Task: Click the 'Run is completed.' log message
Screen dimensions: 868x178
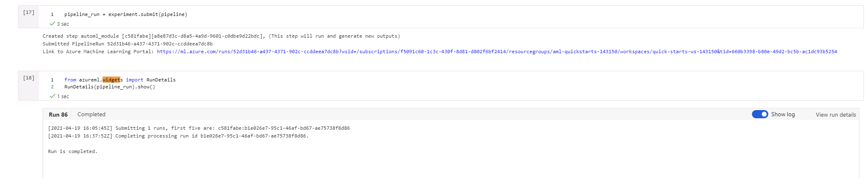Action: [73, 151]
